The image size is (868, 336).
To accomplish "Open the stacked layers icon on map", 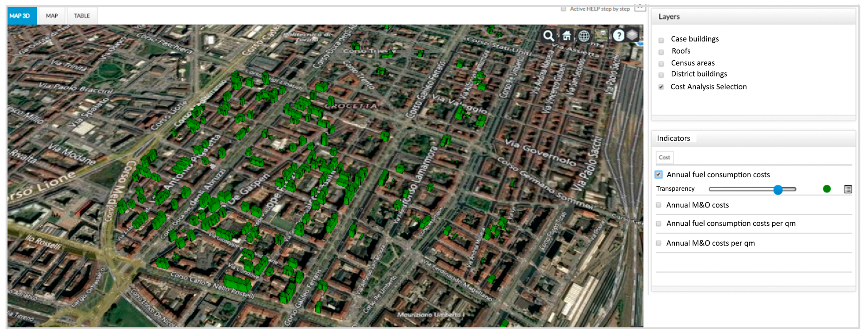I will 632,35.
